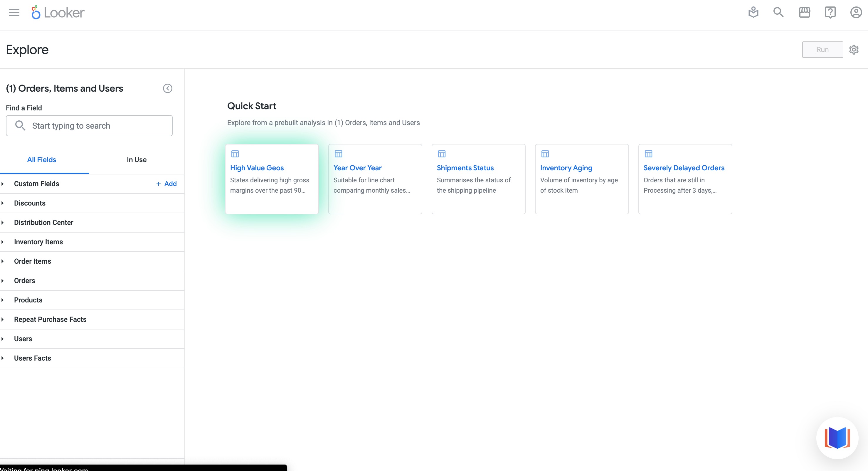Click the Looker logo

[58, 12]
